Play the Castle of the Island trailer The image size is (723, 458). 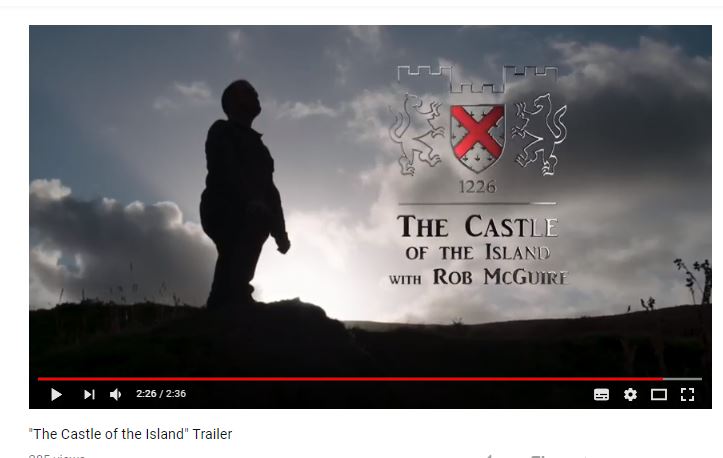[x=56, y=394]
